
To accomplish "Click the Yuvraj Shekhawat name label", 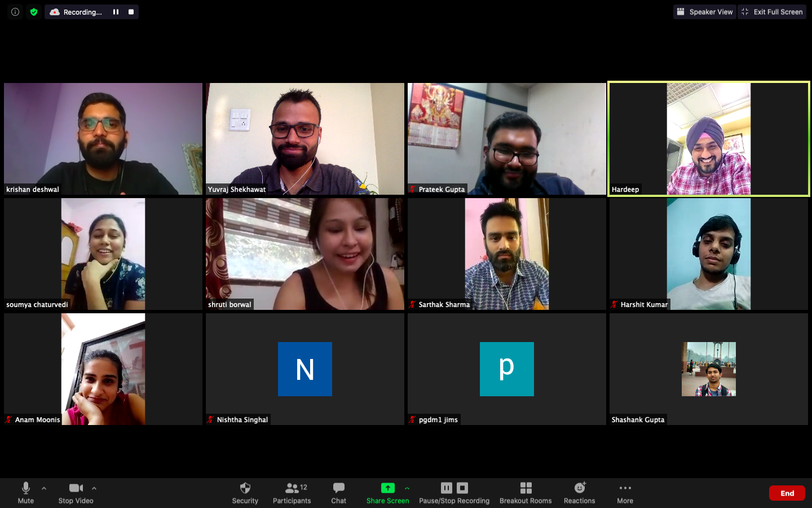I will point(237,190).
